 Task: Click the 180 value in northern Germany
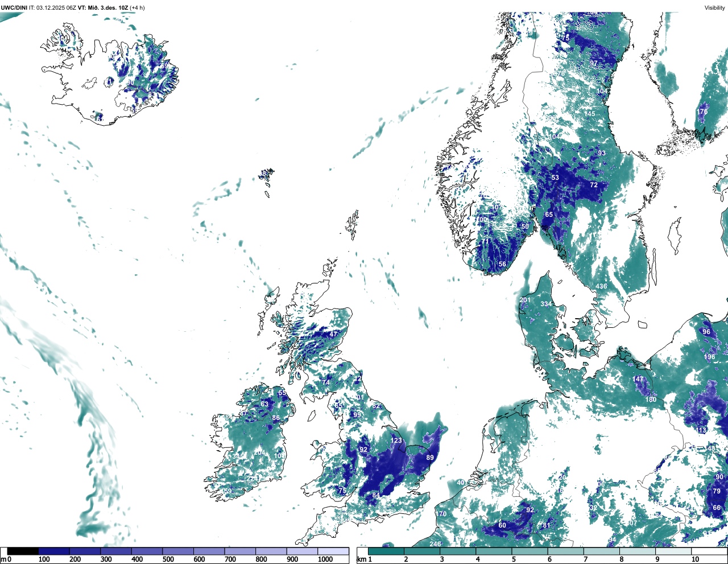point(651,400)
